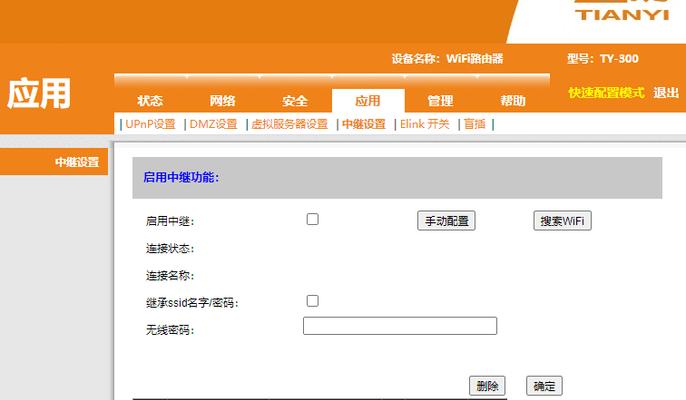Viewport: 686px width, 400px height.
Task: Click the 连接状态 label
Action: tap(170, 249)
